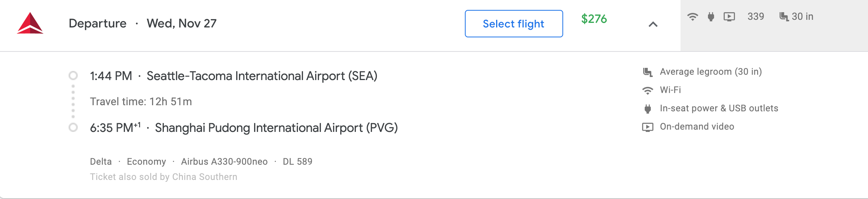Screen dimensions: 868x199
Task: Collapse the flight details with the chevron
Action: [x=653, y=24]
